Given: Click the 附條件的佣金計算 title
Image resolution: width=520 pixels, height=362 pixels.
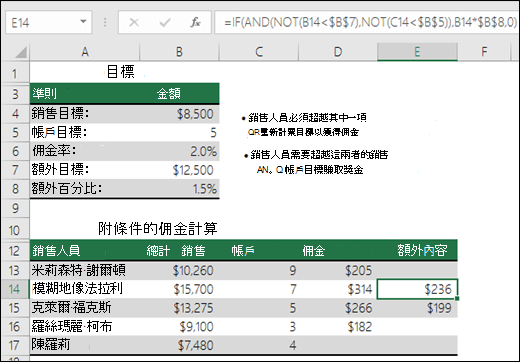Looking at the screenshot, I should tap(158, 229).
